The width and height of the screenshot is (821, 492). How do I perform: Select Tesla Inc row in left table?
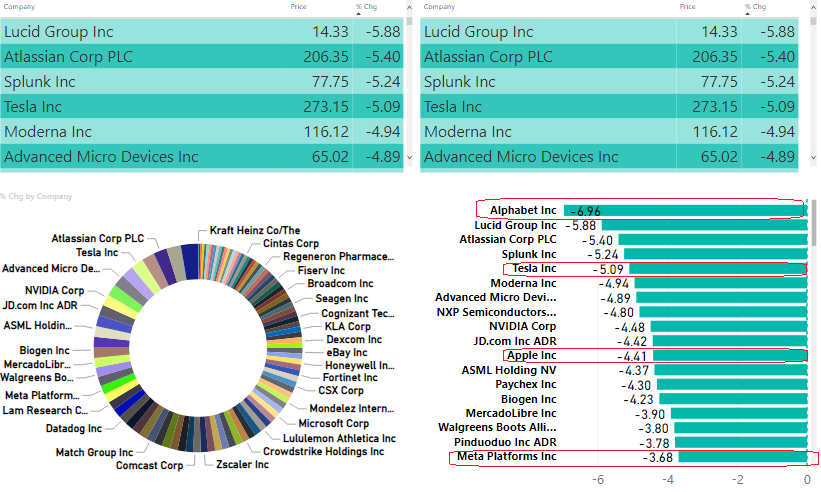(x=202, y=107)
